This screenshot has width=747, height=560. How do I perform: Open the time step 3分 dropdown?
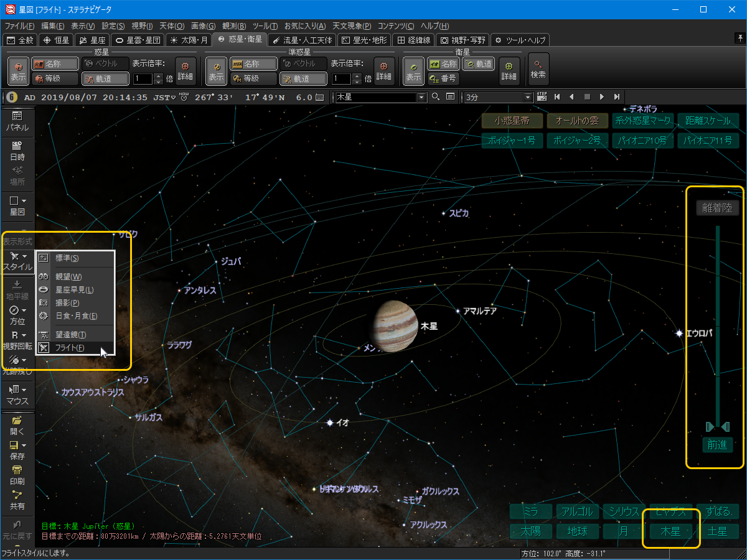click(x=529, y=97)
